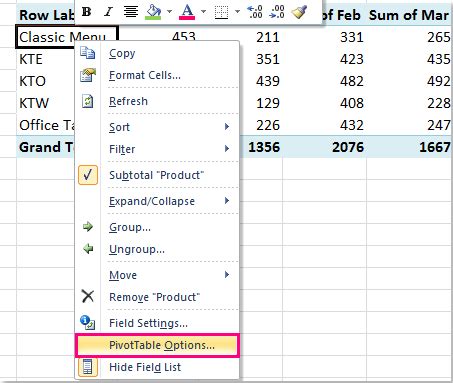Apply the borders icon in mini toolbar

pos(221,12)
